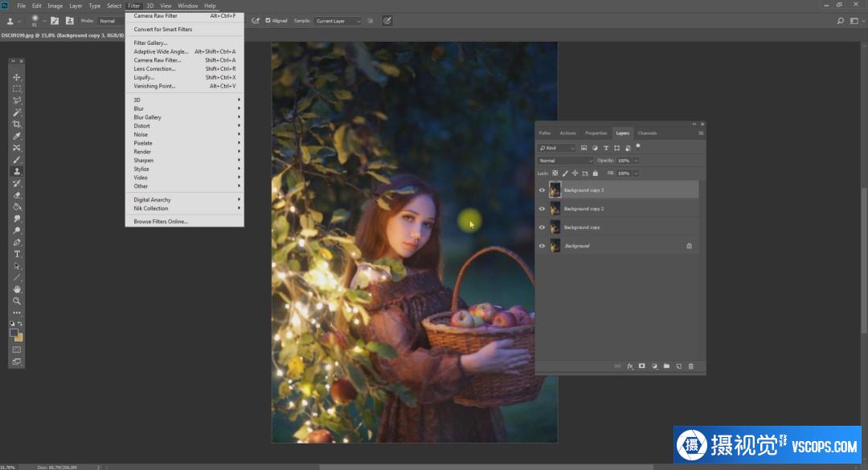Expand the Noise submenu
Image resolution: width=868 pixels, height=470 pixels.
(186, 134)
